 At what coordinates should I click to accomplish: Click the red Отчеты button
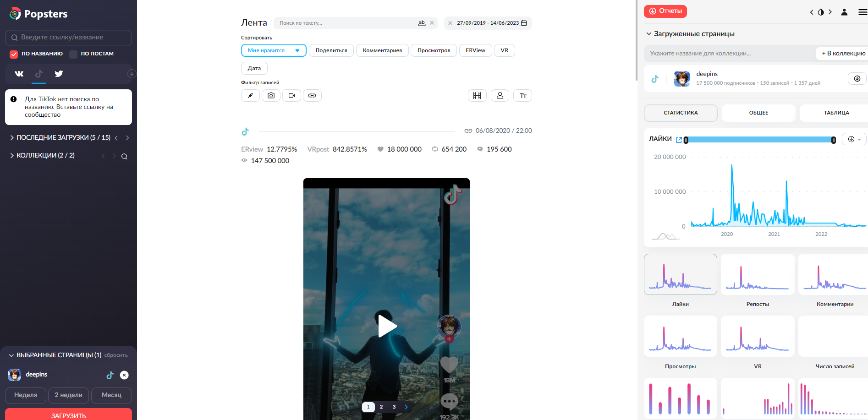point(665,11)
